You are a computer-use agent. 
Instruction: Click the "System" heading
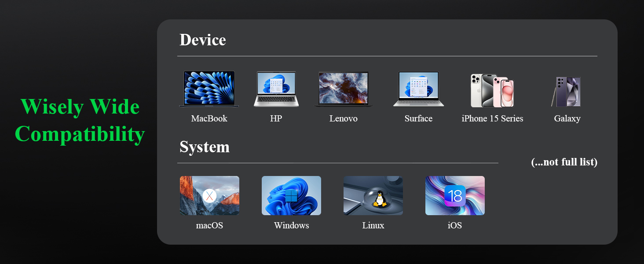(205, 147)
